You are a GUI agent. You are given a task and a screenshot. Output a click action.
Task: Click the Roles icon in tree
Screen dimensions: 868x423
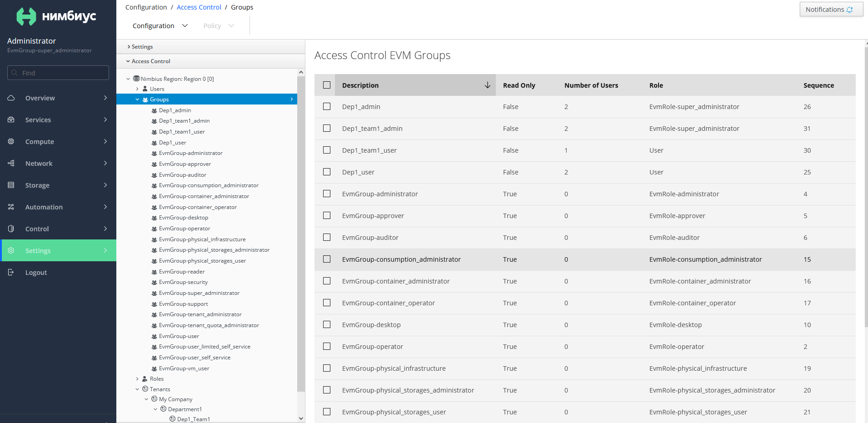[x=145, y=378]
